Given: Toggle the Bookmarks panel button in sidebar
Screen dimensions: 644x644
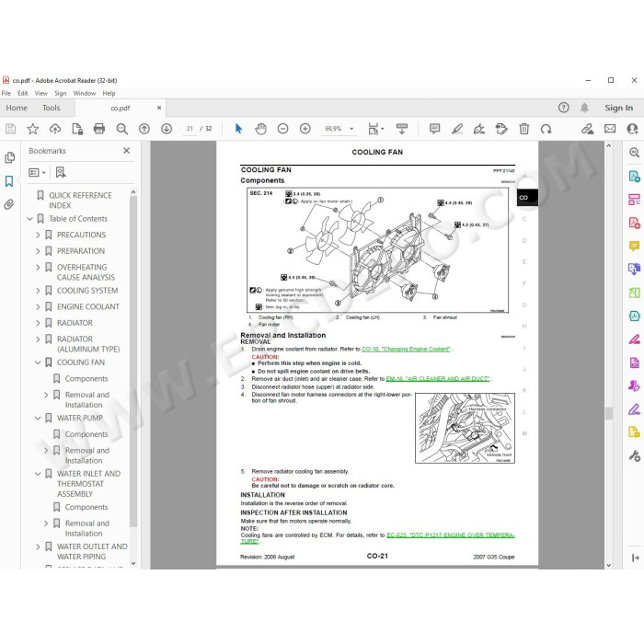Looking at the screenshot, I should (9, 181).
